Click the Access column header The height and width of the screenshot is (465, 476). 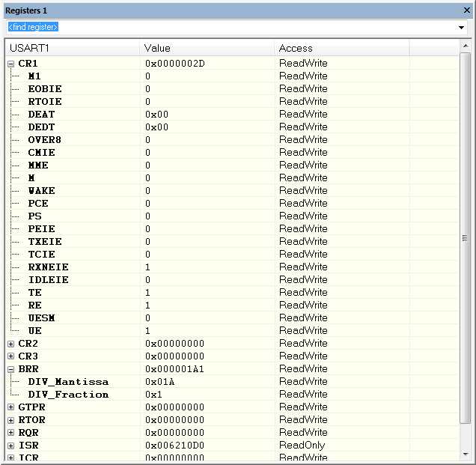click(342, 48)
